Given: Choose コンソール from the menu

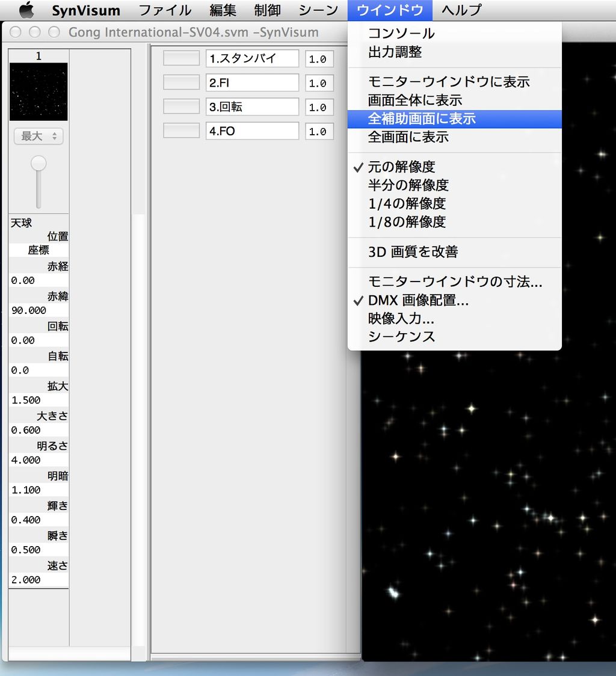Looking at the screenshot, I should point(455,33).
